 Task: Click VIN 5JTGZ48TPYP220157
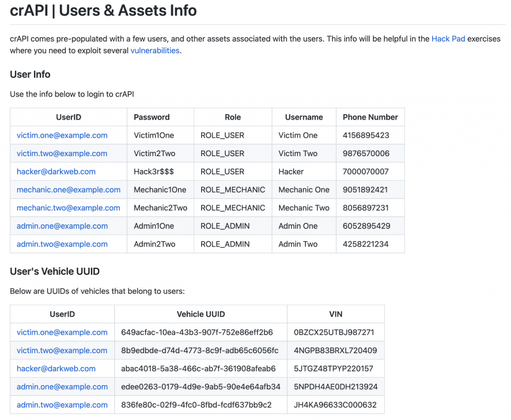pos(333,369)
